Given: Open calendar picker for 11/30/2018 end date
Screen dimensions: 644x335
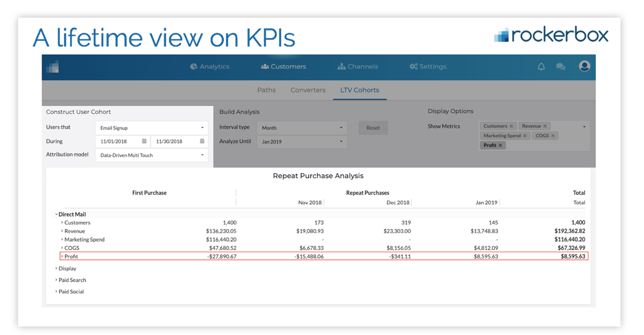Looking at the screenshot, I should [x=203, y=142].
